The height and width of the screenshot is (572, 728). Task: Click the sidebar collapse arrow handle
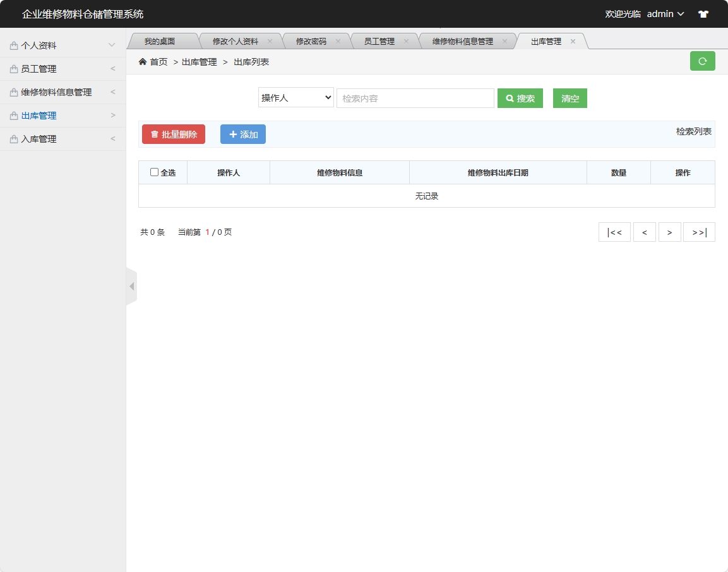point(131,285)
